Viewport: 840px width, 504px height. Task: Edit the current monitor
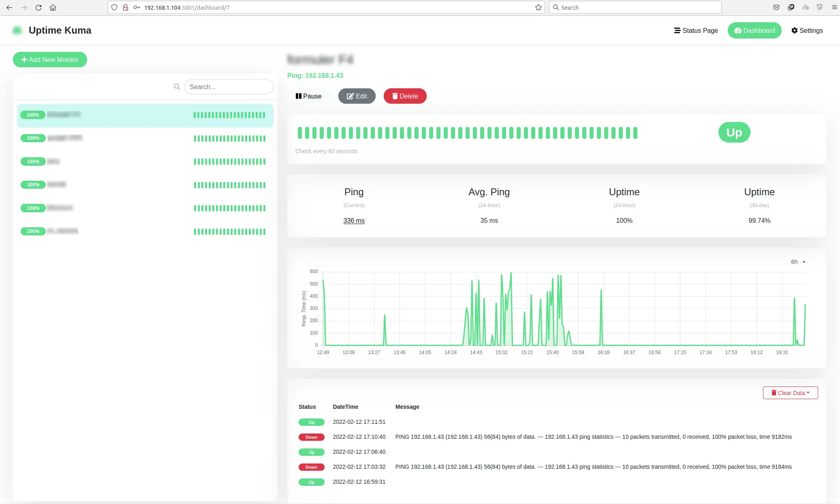click(357, 96)
